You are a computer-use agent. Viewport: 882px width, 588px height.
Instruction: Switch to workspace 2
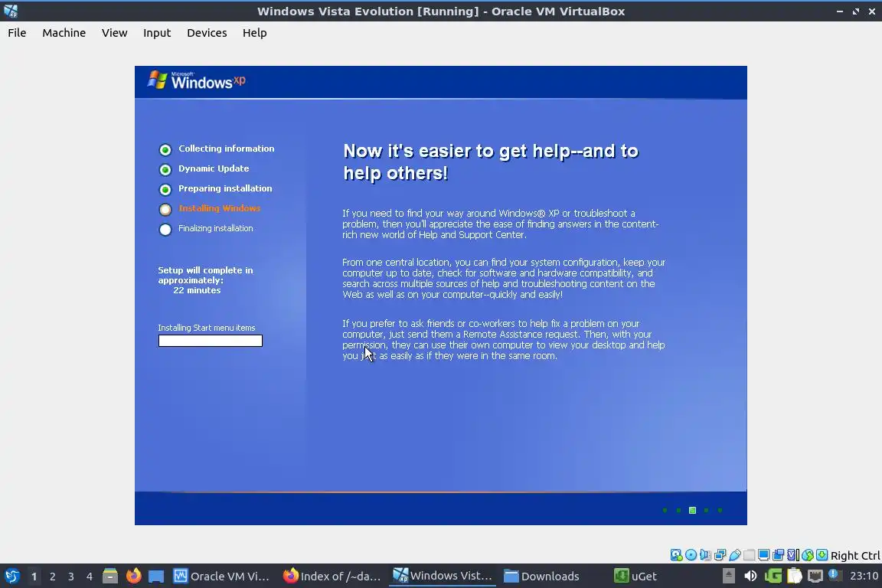tap(52, 577)
